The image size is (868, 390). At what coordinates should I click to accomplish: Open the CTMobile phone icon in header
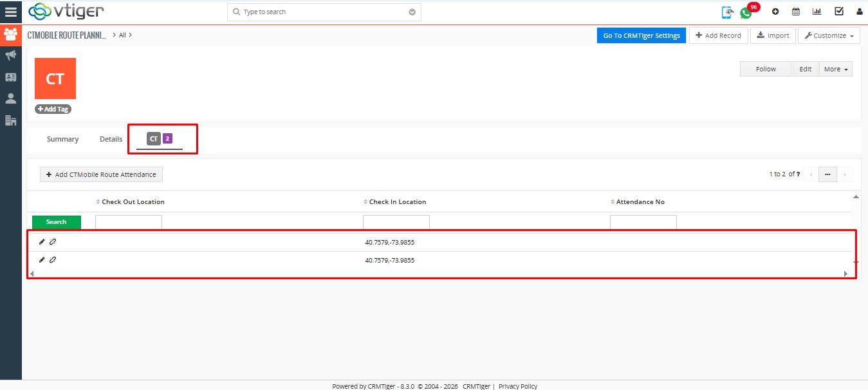point(728,12)
